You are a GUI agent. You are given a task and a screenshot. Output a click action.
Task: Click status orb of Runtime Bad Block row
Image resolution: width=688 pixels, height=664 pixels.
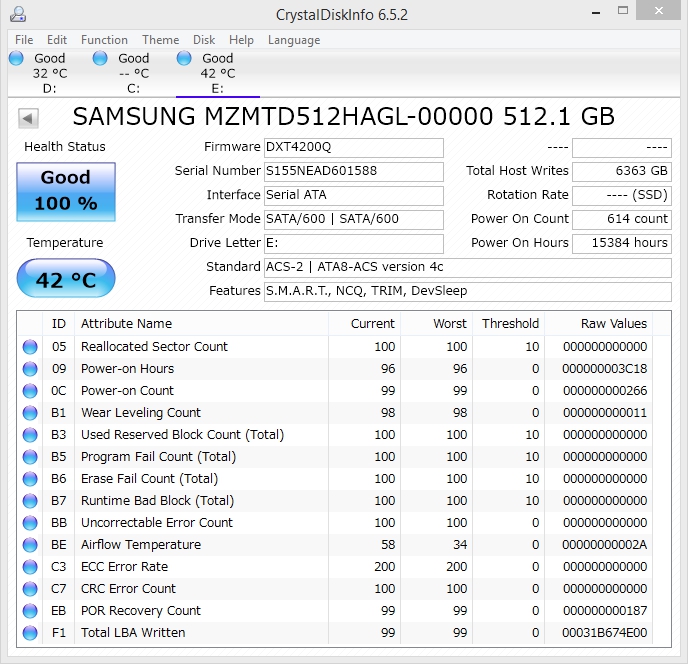tap(30, 501)
